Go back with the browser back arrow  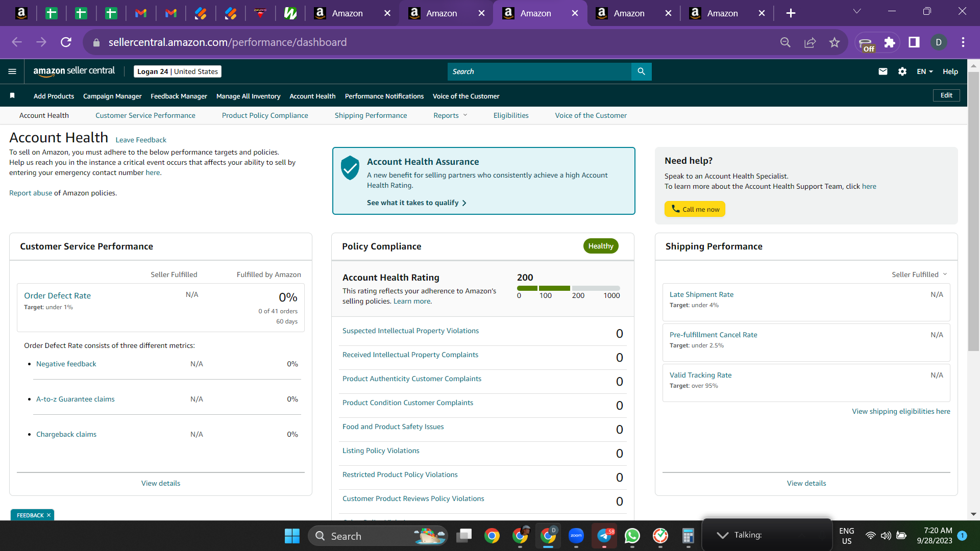(17, 42)
